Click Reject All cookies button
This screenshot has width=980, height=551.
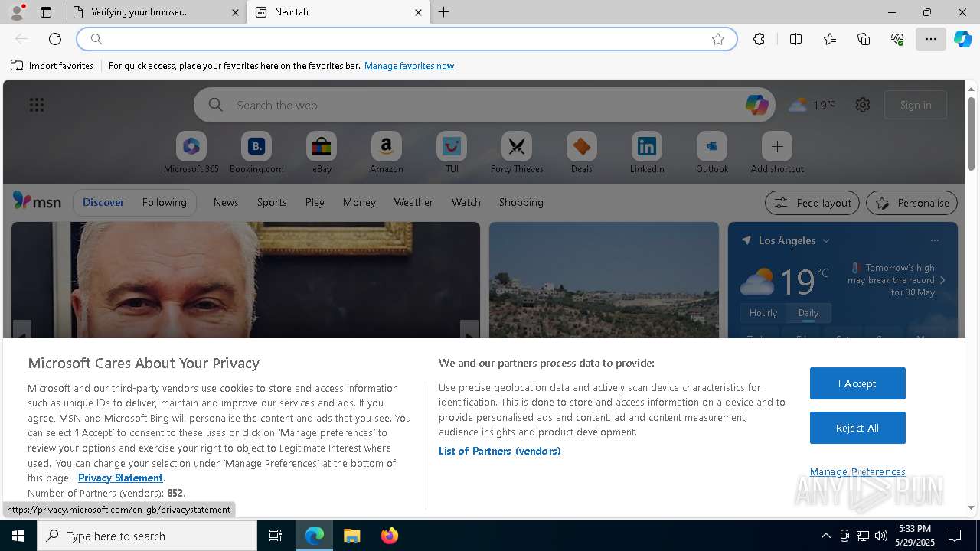(x=857, y=428)
